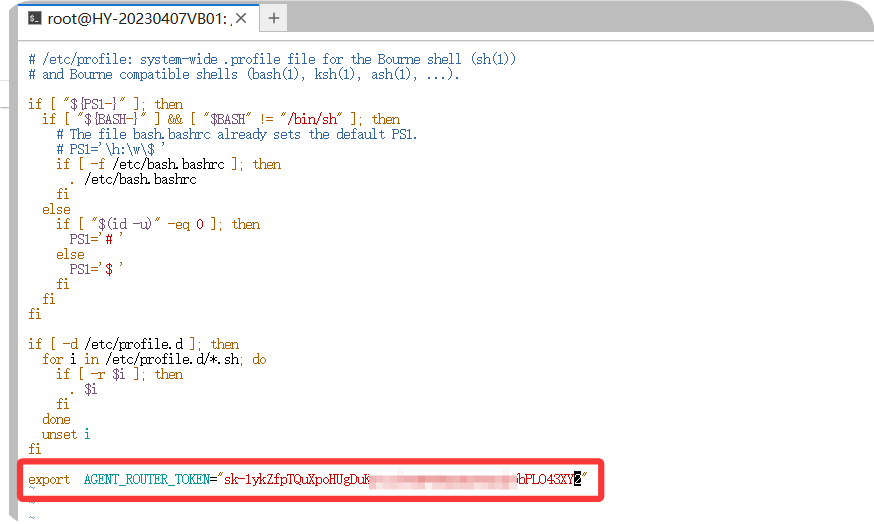Click 'if [ -f /etc/bash.bashrc ]; then' line
Viewport: 874px width, 524px height.
point(168,164)
